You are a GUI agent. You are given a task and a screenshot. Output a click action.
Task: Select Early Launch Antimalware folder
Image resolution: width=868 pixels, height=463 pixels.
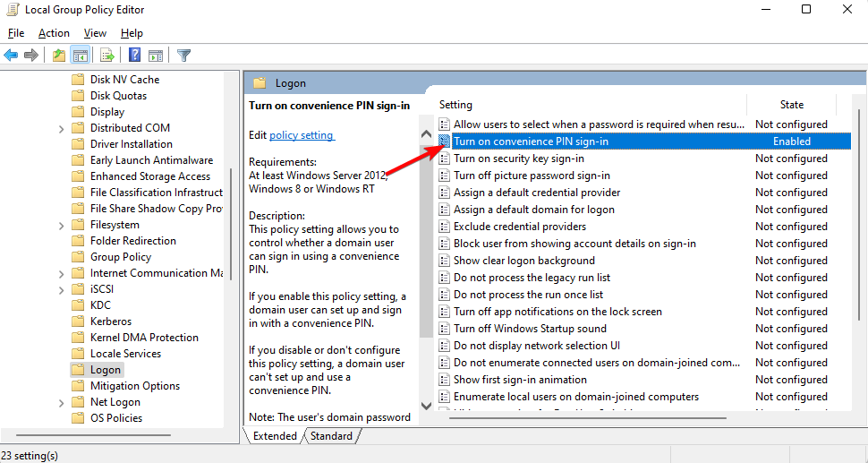pos(152,160)
